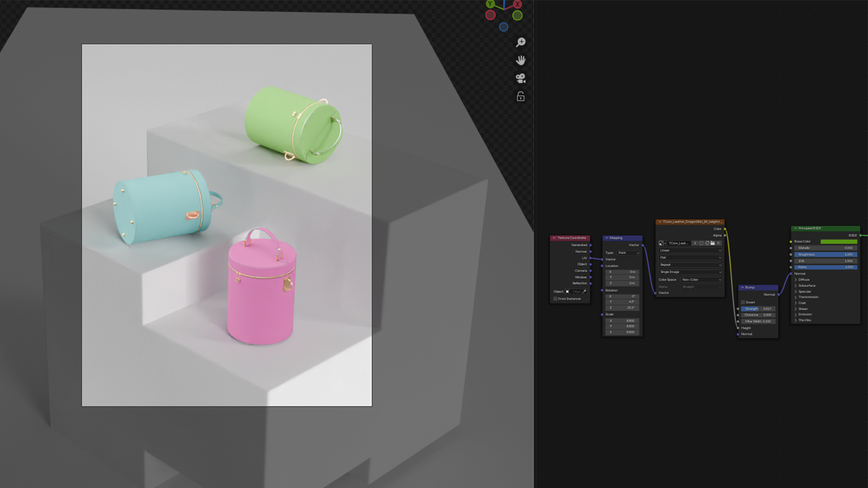Enable the Invert checkbox in Bump node
The height and width of the screenshot is (488, 868).
click(x=743, y=302)
